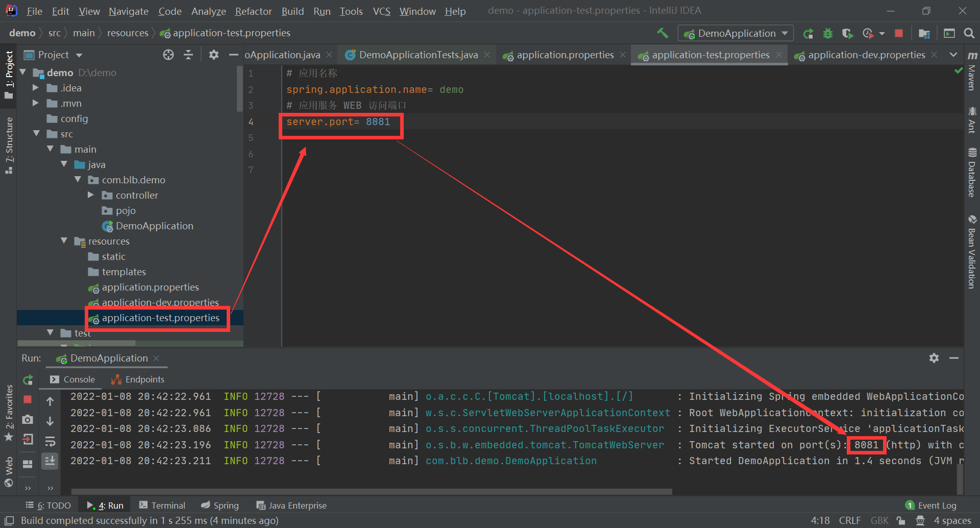Open the Terminal tool window
Screen dimensions: 980x528
click(162, 506)
